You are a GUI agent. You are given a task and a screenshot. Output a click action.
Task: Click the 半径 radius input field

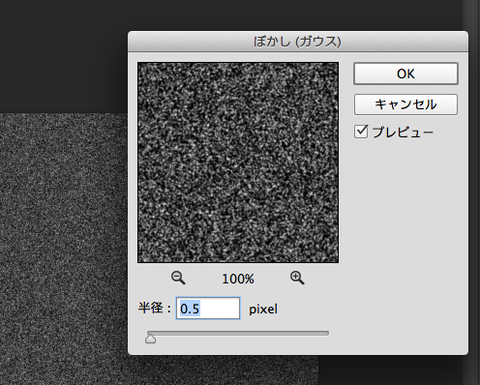tap(208, 308)
